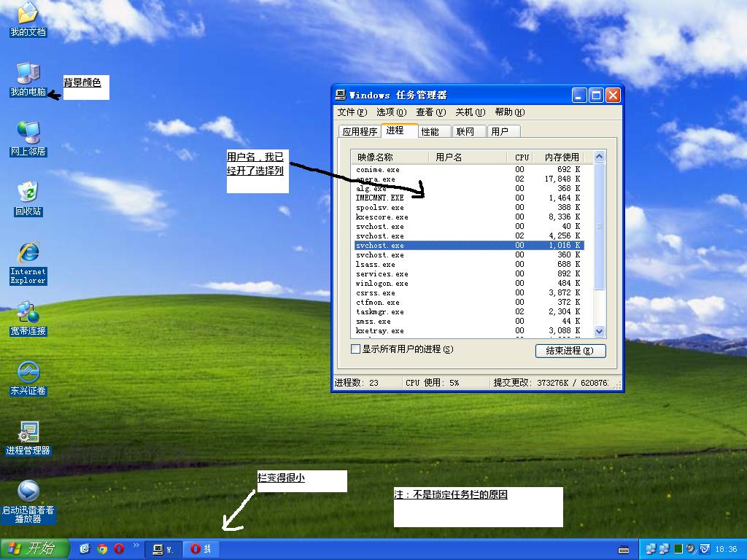
Task: Select the taskmgr.exe process row
Action: click(x=469, y=312)
